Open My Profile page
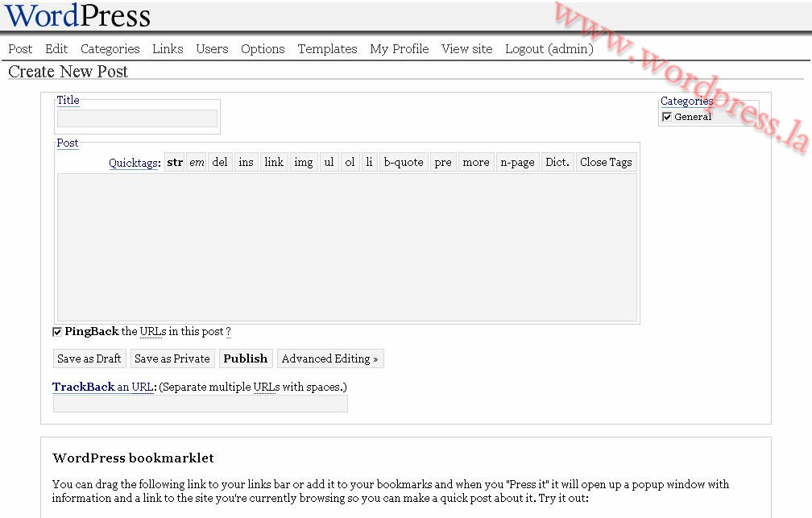The image size is (812, 518). pos(400,48)
